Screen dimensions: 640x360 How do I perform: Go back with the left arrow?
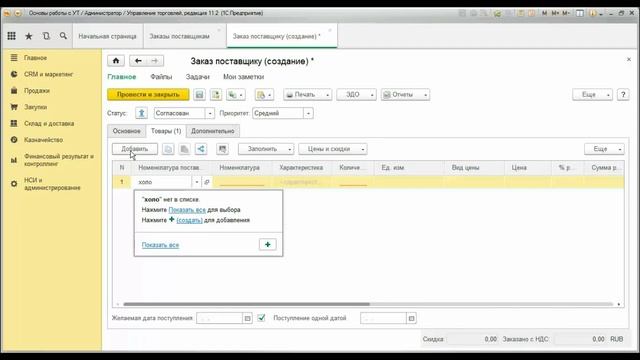pos(138,61)
